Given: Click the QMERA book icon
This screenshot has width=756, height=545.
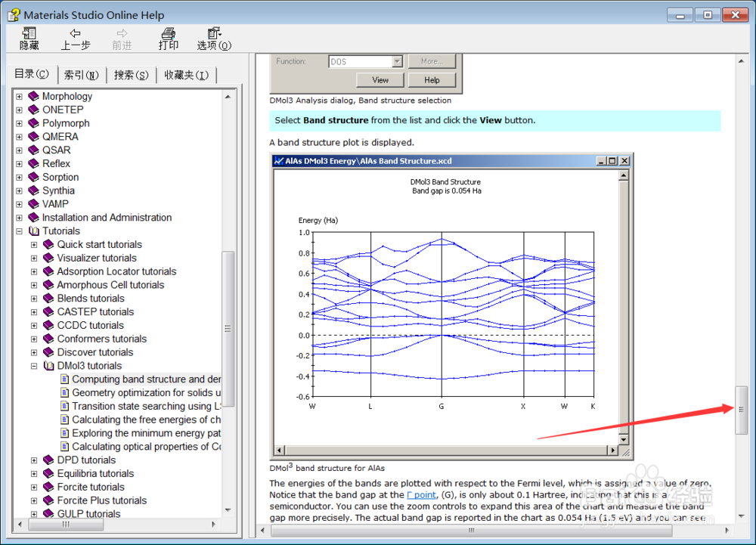Looking at the screenshot, I should pyautogui.click(x=33, y=136).
